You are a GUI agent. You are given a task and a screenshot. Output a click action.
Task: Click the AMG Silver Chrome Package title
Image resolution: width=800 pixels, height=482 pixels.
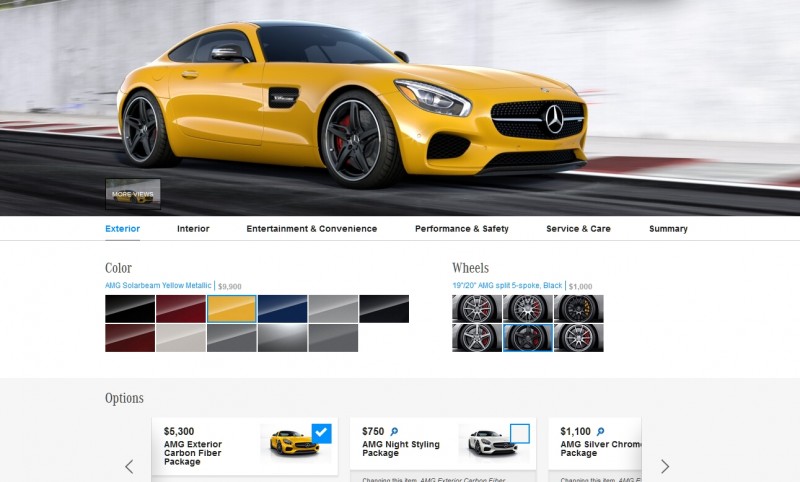pos(601,448)
